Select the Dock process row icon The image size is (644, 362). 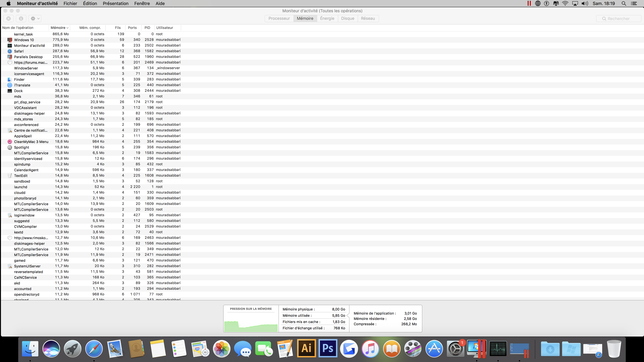[x=10, y=91]
